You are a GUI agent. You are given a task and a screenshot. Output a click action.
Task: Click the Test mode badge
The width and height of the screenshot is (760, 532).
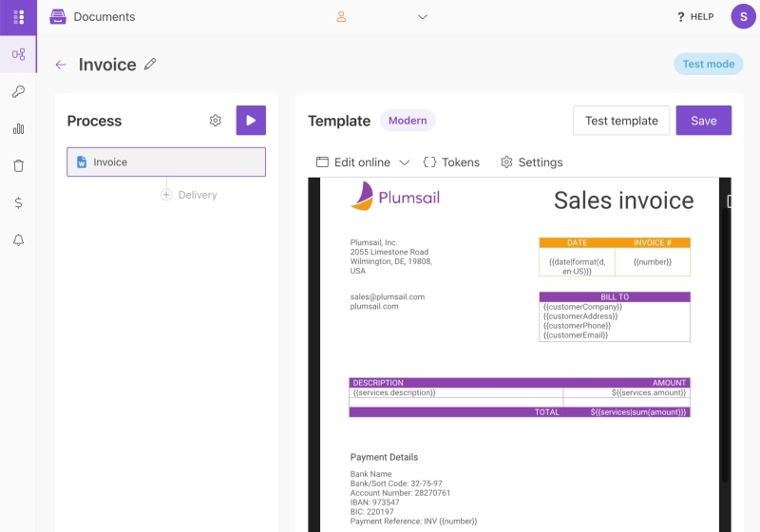[x=708, y=64]
